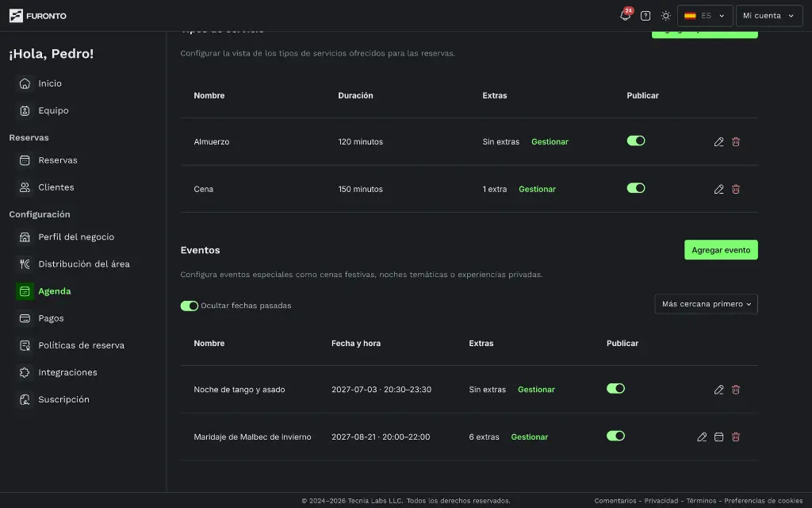The width and height of the screenshot is (812, 508).
Task: Click '150 minutos' duration cell
Action: coord(361,189)
